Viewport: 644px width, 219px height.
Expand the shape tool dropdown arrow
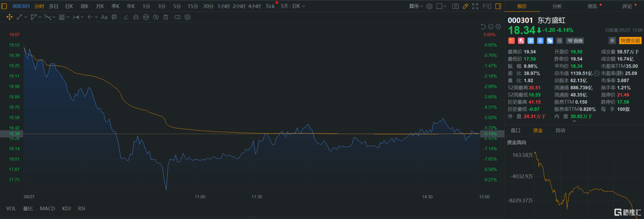click(x=40, y=17)
